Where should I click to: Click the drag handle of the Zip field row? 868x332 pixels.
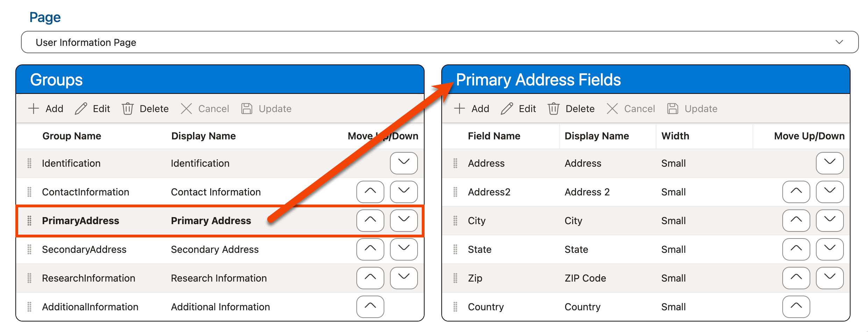[x=455, y=278]
